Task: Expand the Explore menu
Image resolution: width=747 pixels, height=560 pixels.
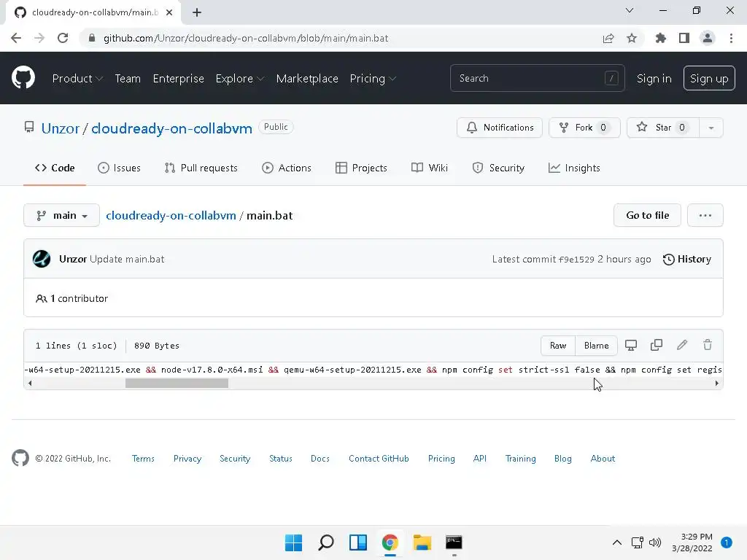Action: click(239, 79)
